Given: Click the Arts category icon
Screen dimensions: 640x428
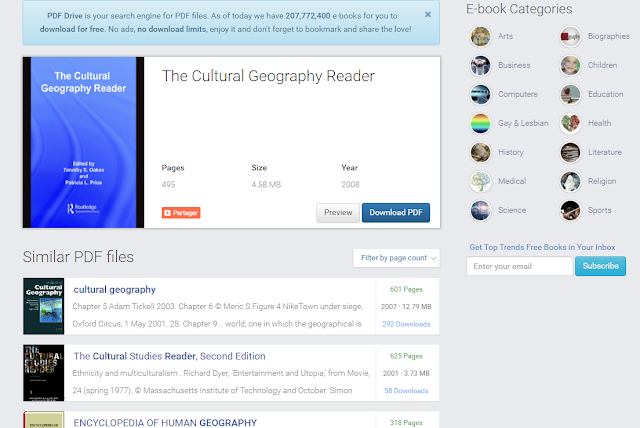Looking at the screenshot, I should (480, 36).
